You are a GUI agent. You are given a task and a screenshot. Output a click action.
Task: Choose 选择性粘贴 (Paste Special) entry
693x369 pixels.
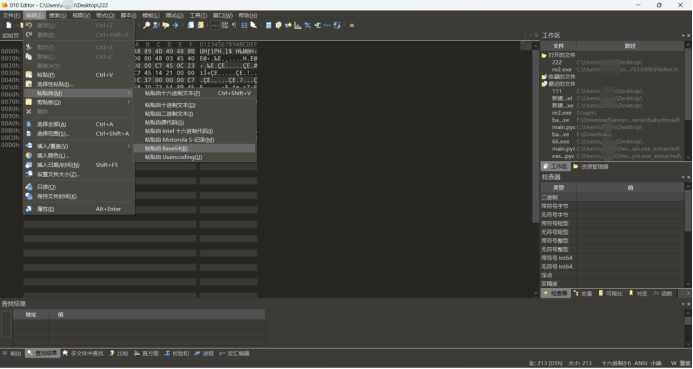79,84
